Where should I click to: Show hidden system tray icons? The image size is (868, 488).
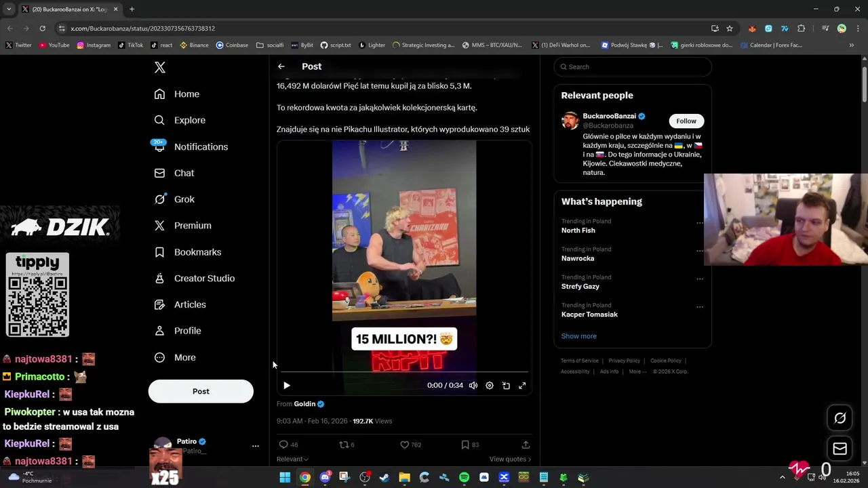(x=782, y=477)
